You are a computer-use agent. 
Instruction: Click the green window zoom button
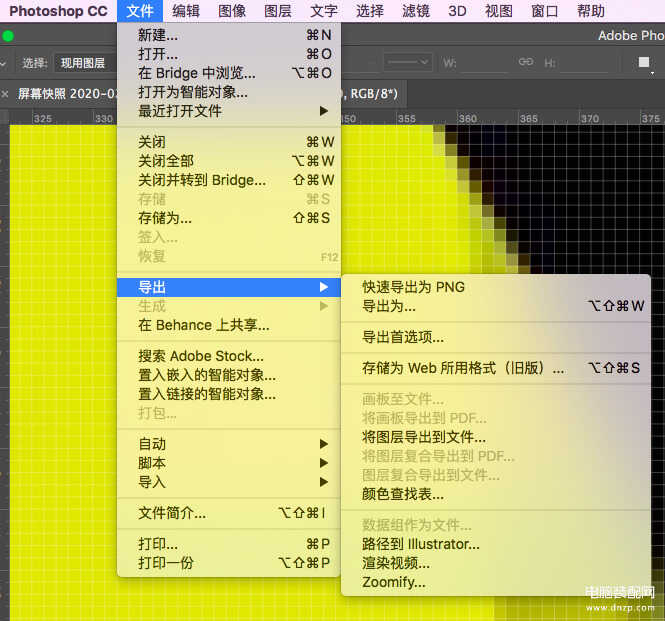coord(8,36)
